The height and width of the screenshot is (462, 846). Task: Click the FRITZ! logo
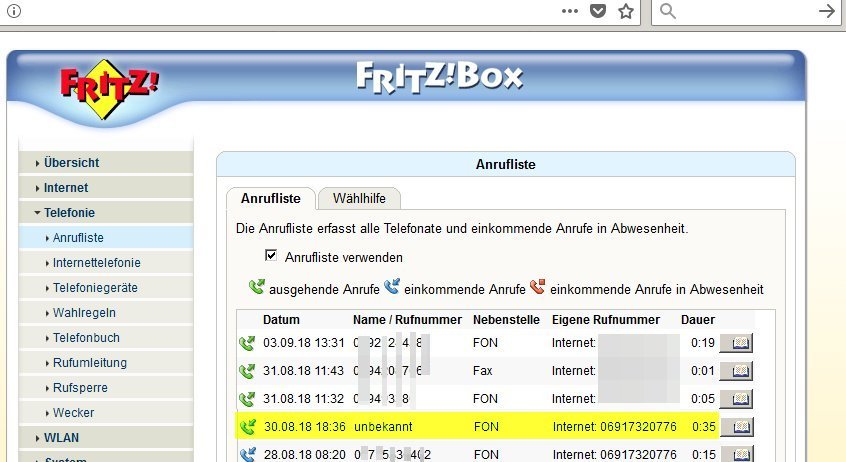click(109, 88)
